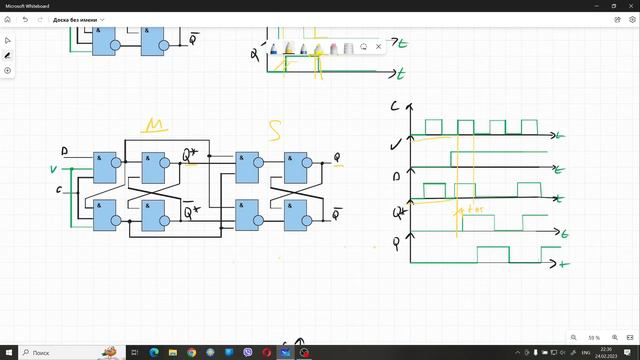The width and height of the screenshot is (640, 360).
Task: Open the Windows Start menu
Action: click(9, 352)
